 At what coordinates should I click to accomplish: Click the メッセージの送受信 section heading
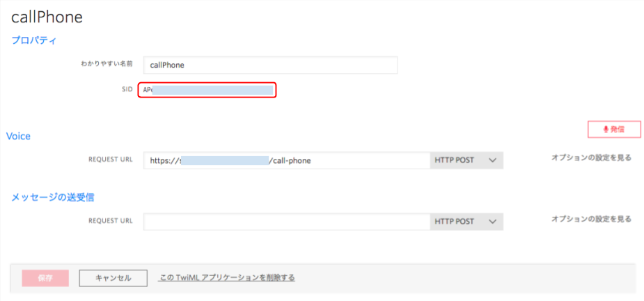tap(53, 197)
